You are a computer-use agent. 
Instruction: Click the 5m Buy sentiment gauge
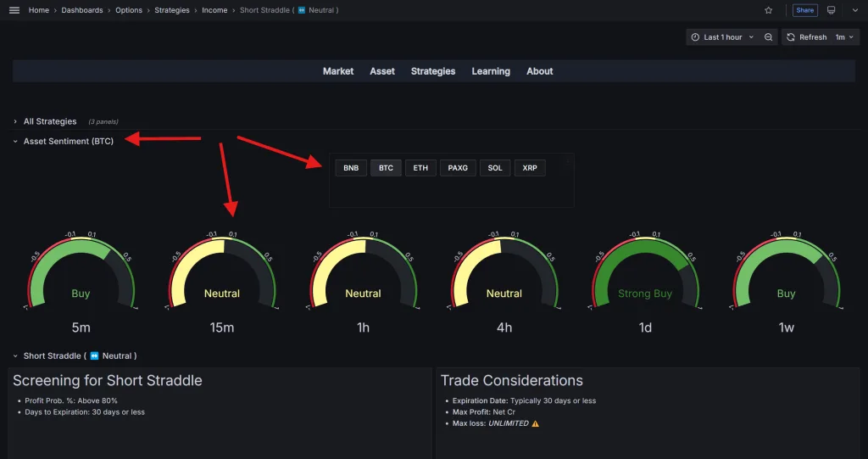coord(81,271)
